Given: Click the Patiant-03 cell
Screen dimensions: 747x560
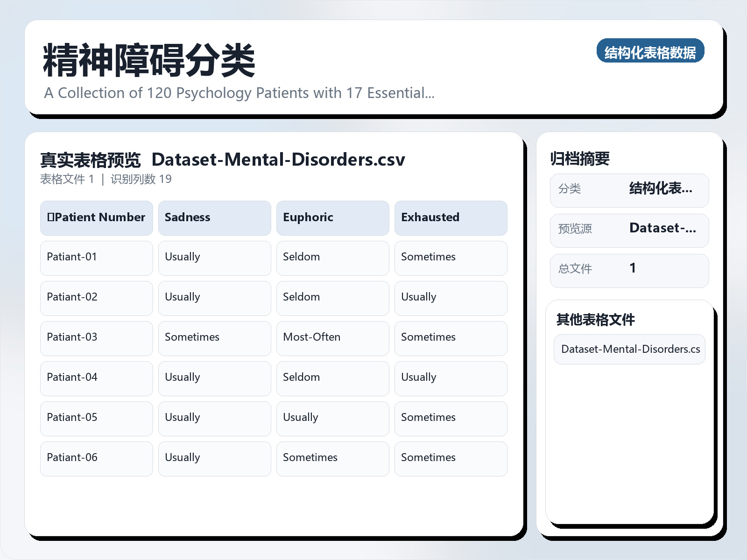Looking at the screenshot, I should click(x=96, y=338).
